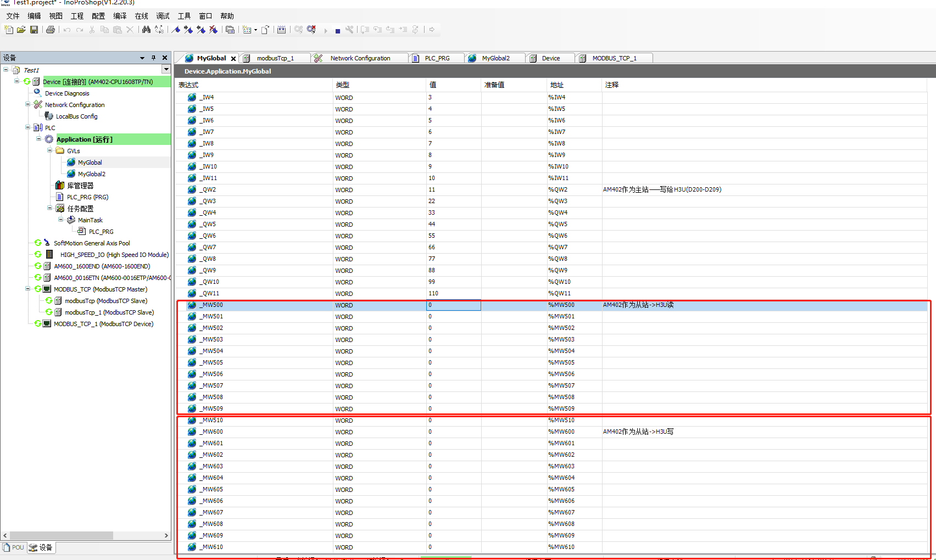Click the Redo arrow icon
The width and height of the screenshot is (936, 560).
coord(80,30)
